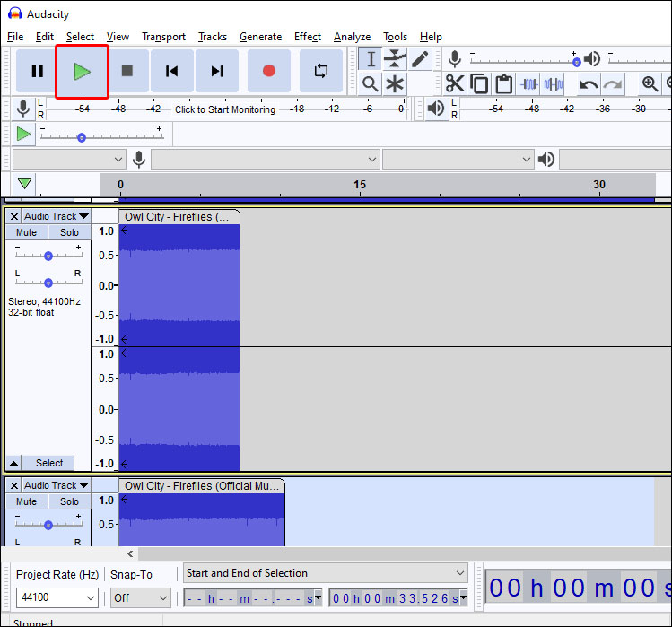This screenshot has width=672, height=627.
Task: Select the Envelope tool
Action: point(395,59)
